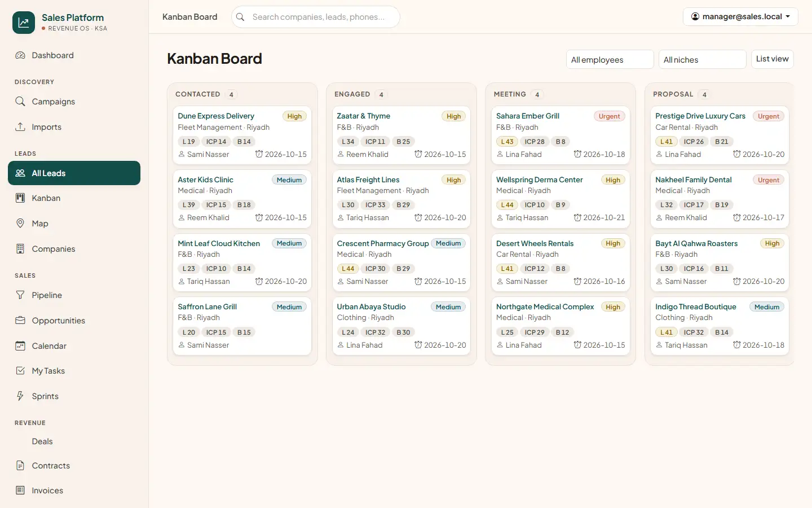Open the Opportunities page label
The image size is (812, 508).
click(59, 321)
